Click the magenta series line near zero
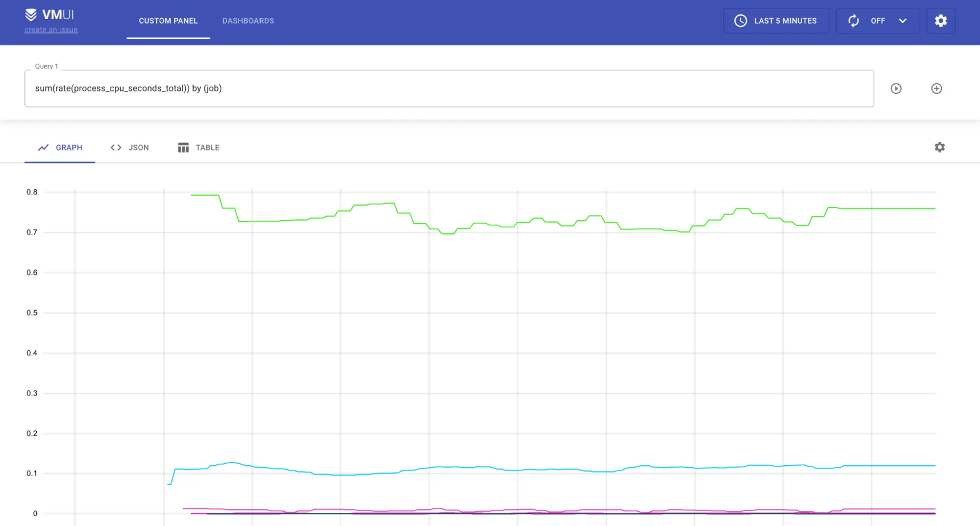This screenshot has height=526, width=980. 882,509
